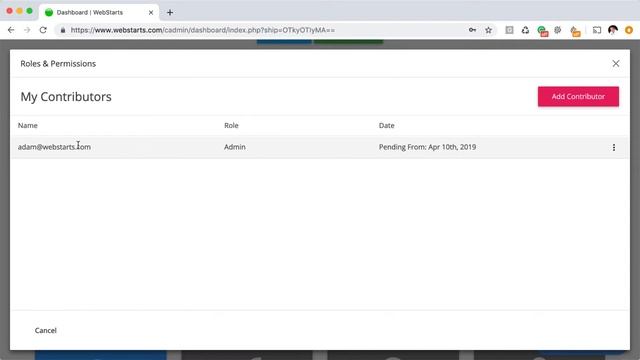Open a new browser tab

170,12
